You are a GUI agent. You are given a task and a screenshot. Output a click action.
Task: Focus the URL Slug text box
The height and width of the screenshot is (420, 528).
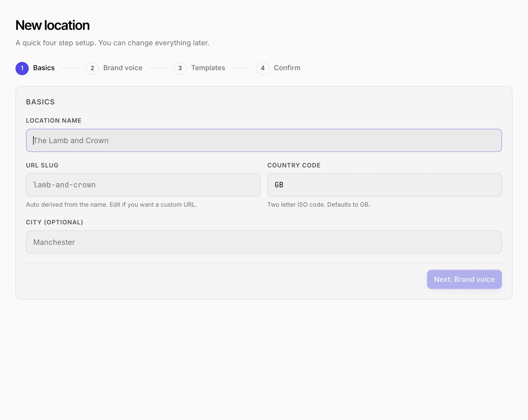(x=143, y=185)
